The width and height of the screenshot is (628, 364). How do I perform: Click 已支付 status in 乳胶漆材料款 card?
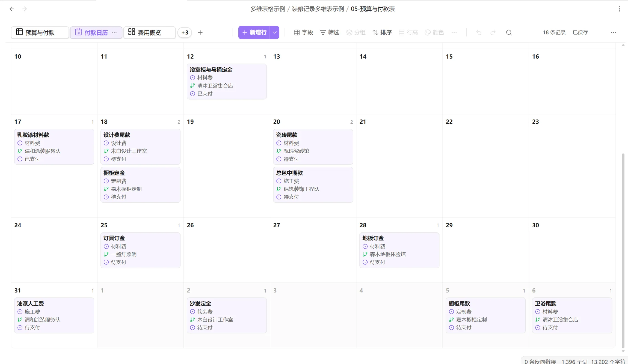point(32,159)
